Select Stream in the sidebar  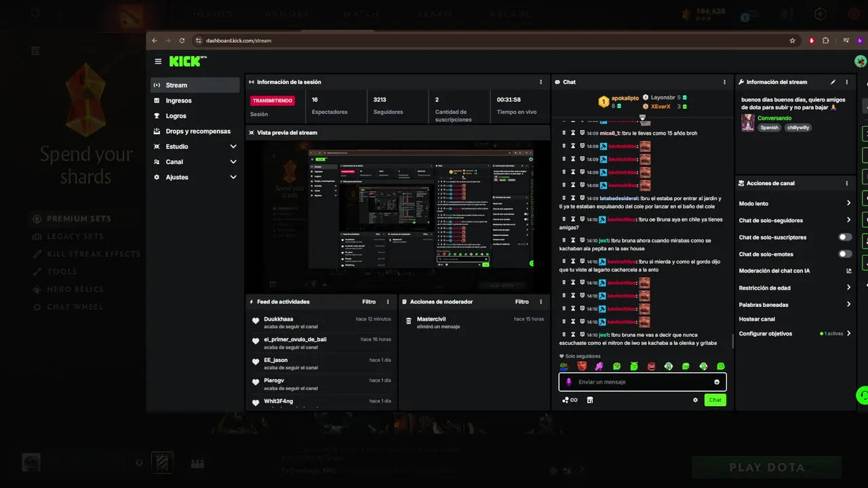[195, 85]
